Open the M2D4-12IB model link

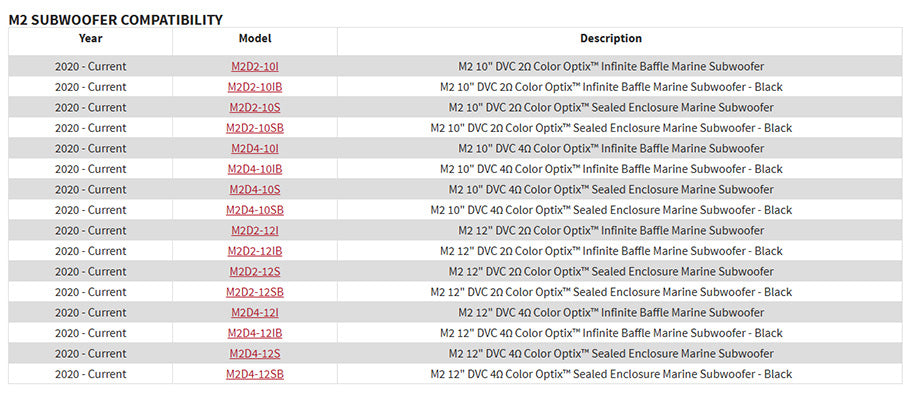[254, 333]
